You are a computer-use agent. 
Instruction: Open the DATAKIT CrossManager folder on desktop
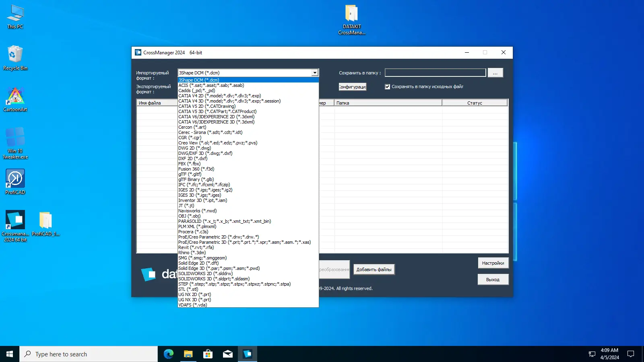pos(352,20)
